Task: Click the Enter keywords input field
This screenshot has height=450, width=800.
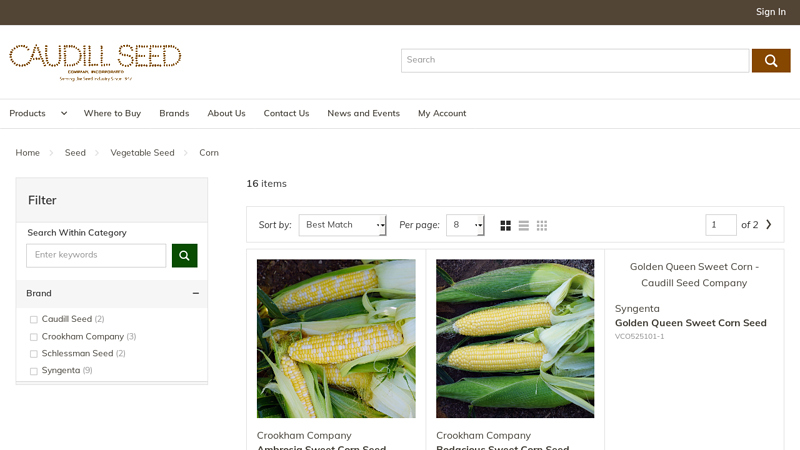Action: click(96, 256)
